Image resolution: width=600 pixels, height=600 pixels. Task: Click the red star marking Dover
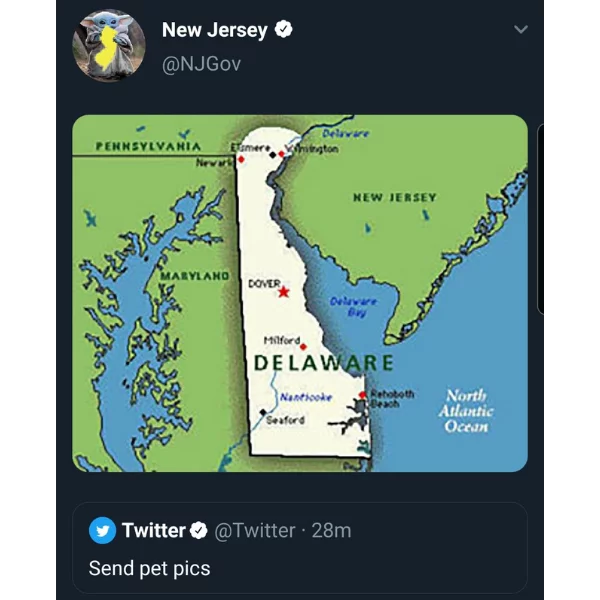click(x=284, y=292)
